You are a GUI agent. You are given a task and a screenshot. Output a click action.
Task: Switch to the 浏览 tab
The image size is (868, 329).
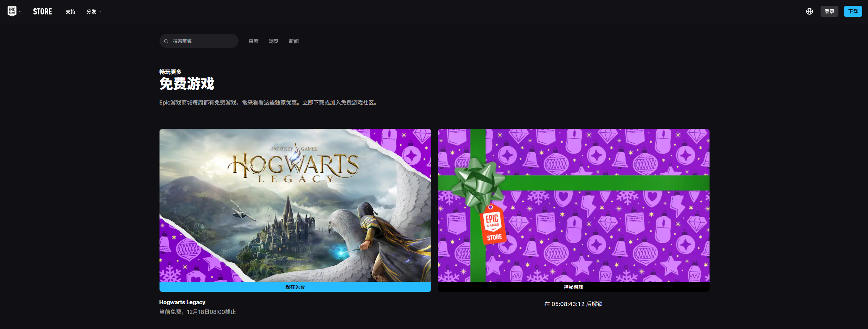pos(274,41)
